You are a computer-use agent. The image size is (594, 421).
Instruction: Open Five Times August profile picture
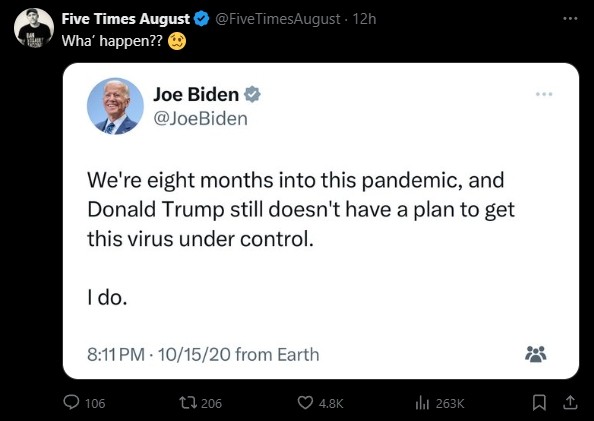34,28
